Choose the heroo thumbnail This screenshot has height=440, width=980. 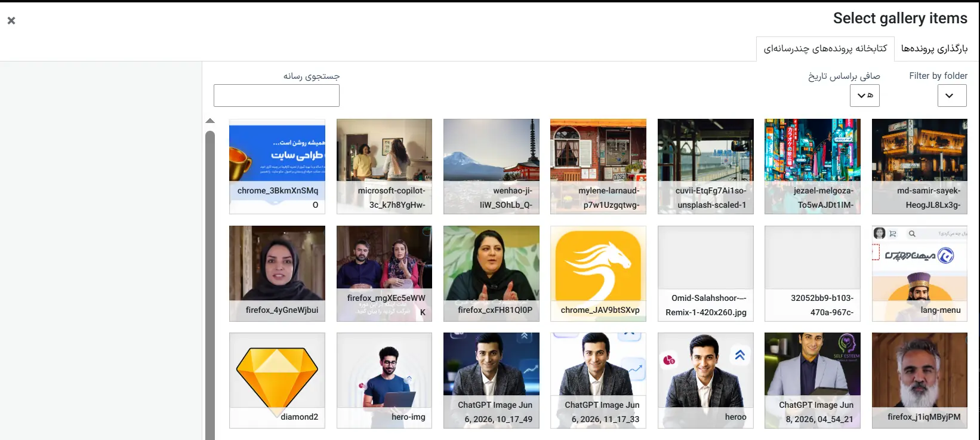click(x=705, y=380)
